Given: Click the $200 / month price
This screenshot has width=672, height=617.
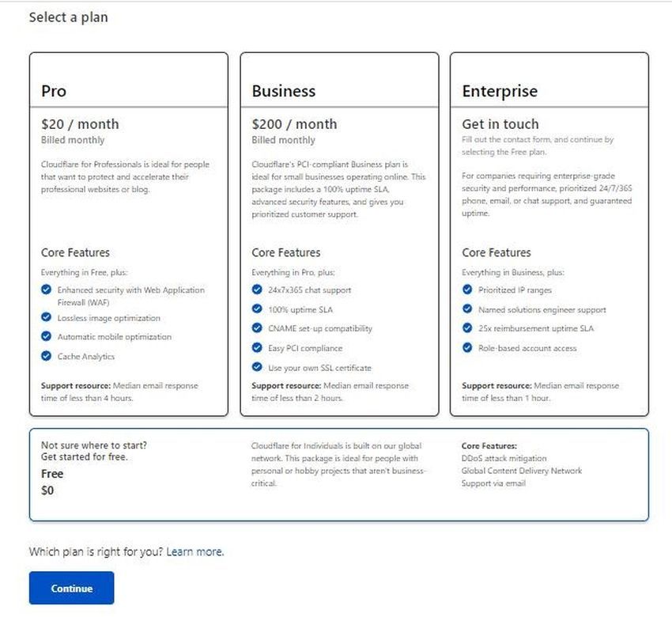Looking at the screenshot, I should (x=294, y=124).
